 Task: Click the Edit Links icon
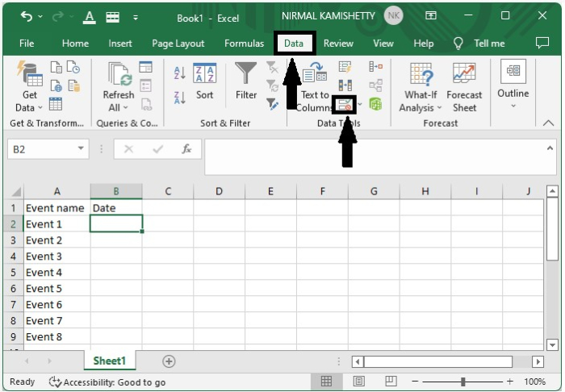point(146,104)
